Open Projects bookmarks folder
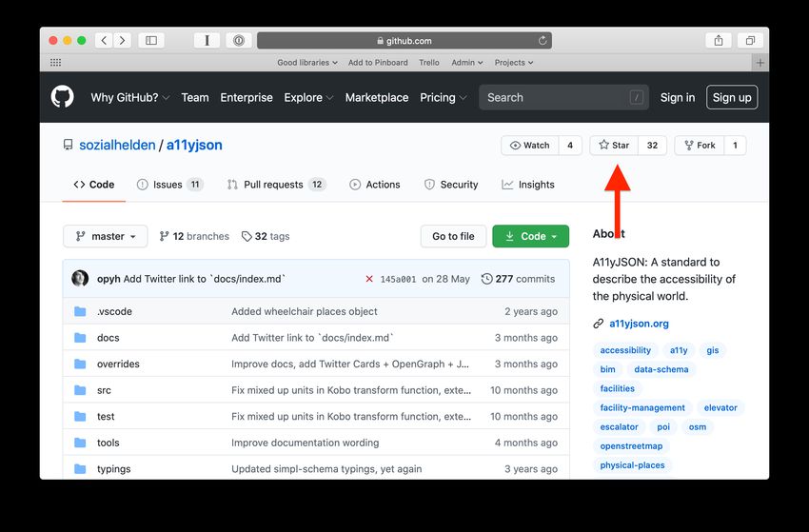This screenshot has width=809, height=532. [x=514, y=63]
